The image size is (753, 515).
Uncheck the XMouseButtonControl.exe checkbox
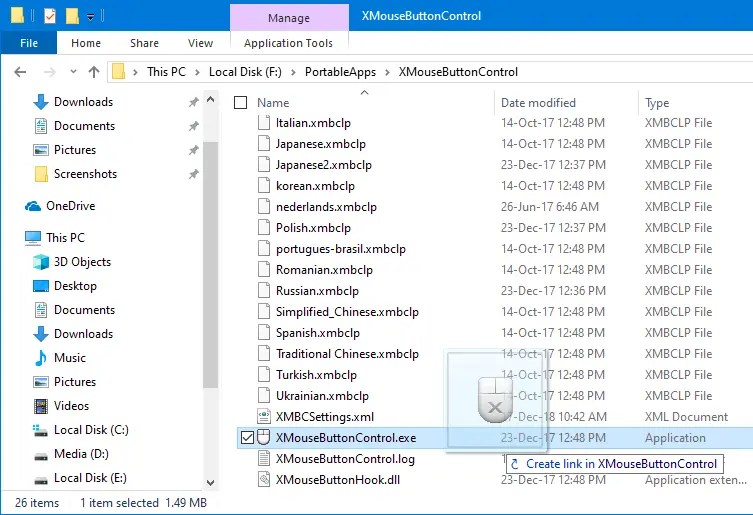click(x=247, y=438)
